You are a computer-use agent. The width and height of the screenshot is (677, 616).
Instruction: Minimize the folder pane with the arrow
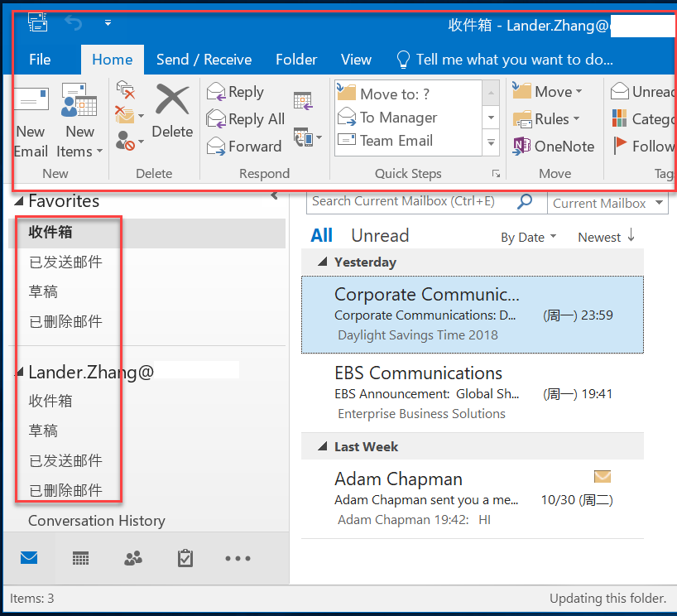(274, 195)
